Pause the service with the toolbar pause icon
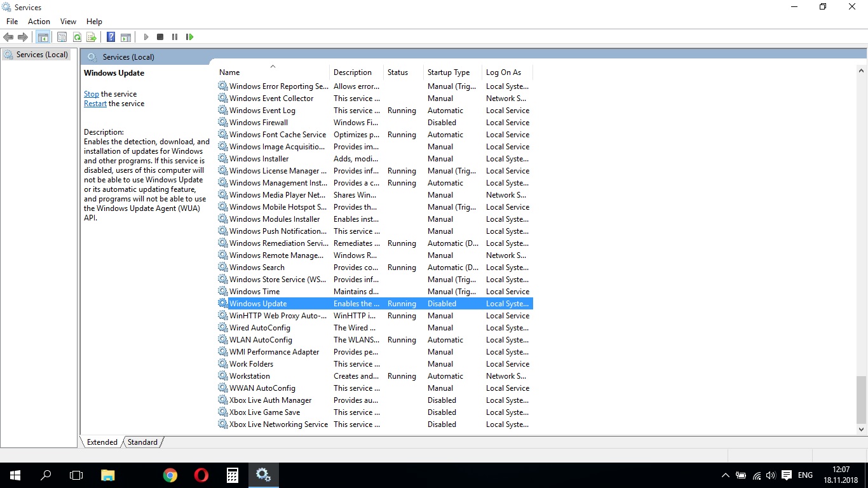Viewport: 868px width, 488px height. tap(175, 37)
